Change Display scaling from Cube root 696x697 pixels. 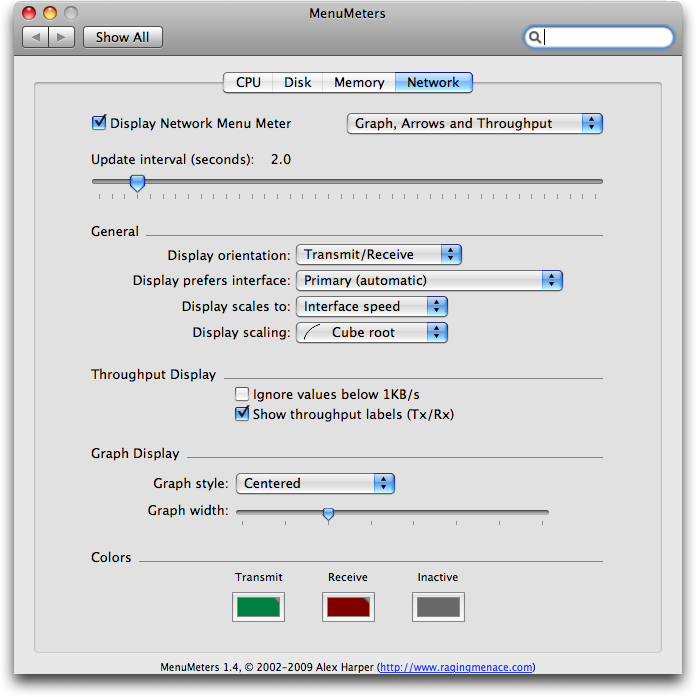(371, 333)
